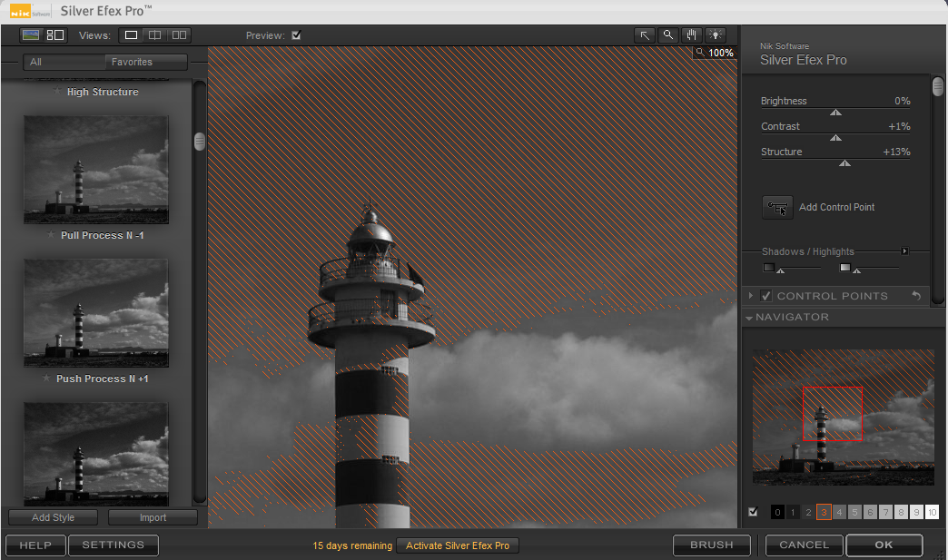Click the Structure slider handle
Screen dimensions: 948x560
844,163
